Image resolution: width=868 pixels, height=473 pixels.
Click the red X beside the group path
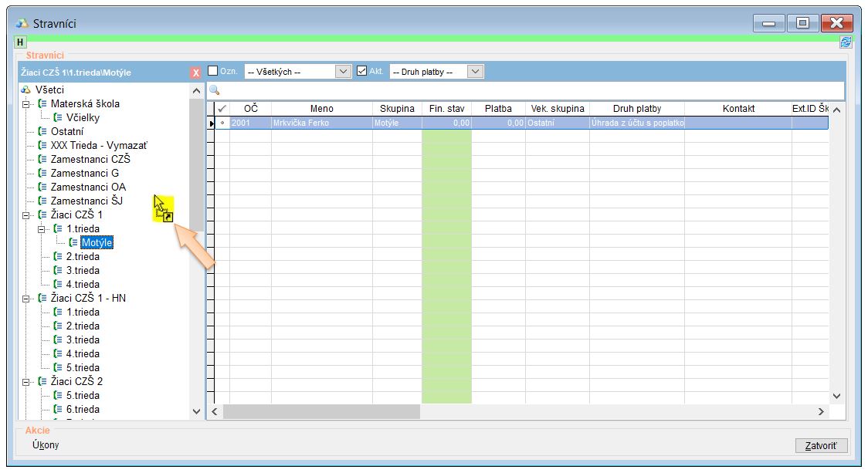pyautogui.click(x=196, y=73)
